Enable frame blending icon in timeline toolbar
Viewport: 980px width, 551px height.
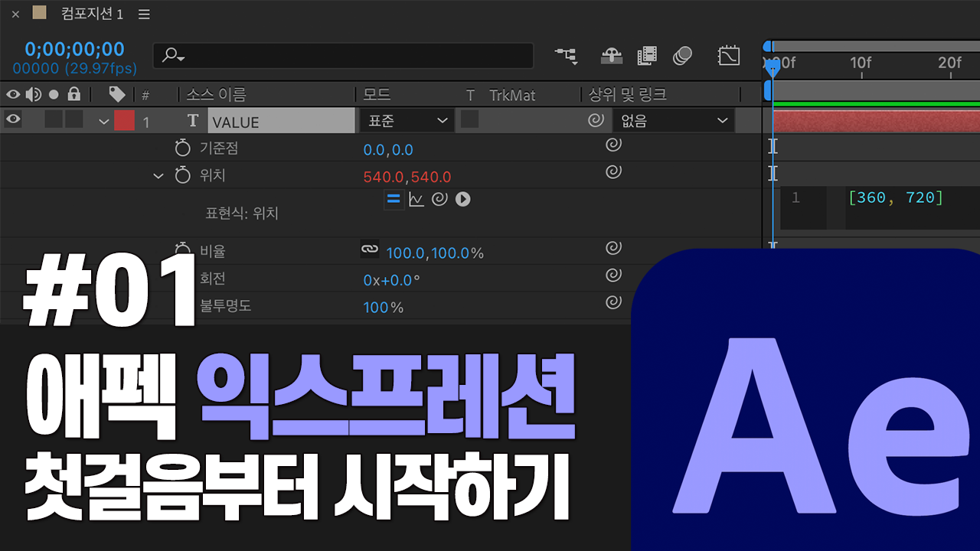coord(647,56)
